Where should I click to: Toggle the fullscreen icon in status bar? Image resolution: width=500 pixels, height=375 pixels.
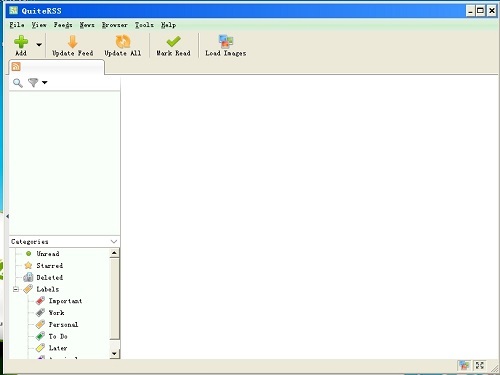pos(480,365)
